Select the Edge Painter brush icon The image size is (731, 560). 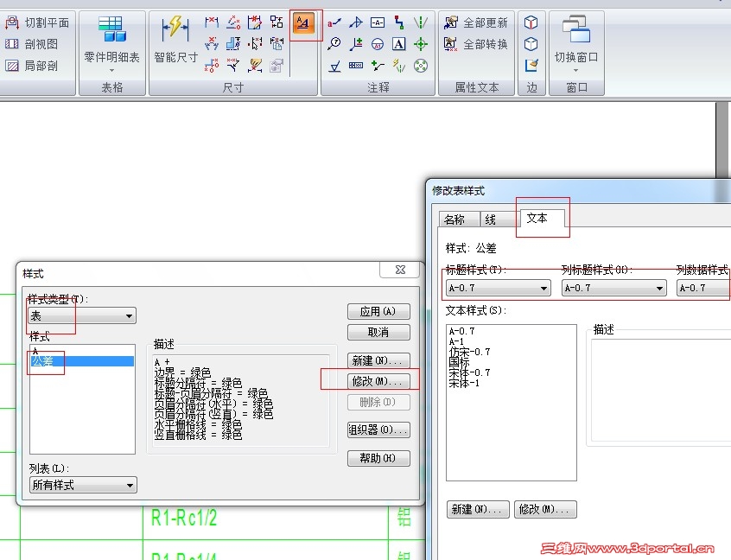pos(531,66)
